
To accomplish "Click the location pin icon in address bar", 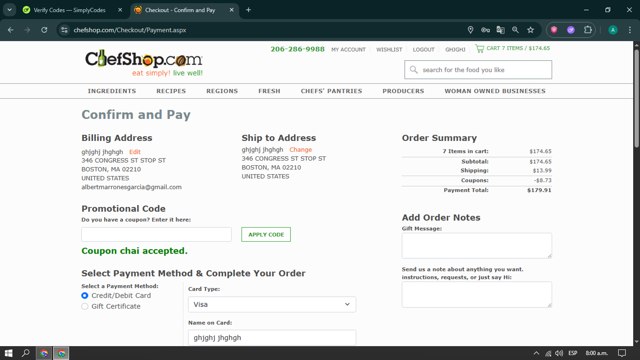I will 470,30.
